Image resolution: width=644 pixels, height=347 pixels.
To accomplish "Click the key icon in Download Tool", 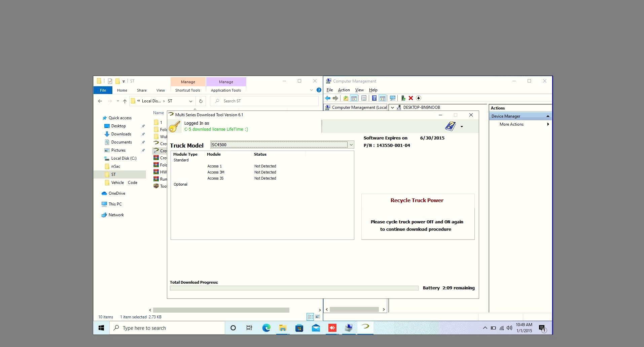I will (x=175, y=126).
